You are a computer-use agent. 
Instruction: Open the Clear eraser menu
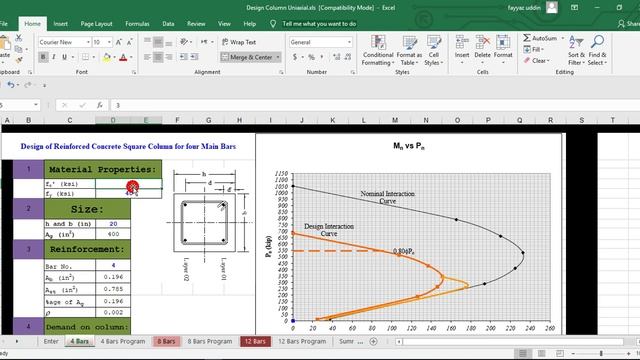(x=537, y=60)
